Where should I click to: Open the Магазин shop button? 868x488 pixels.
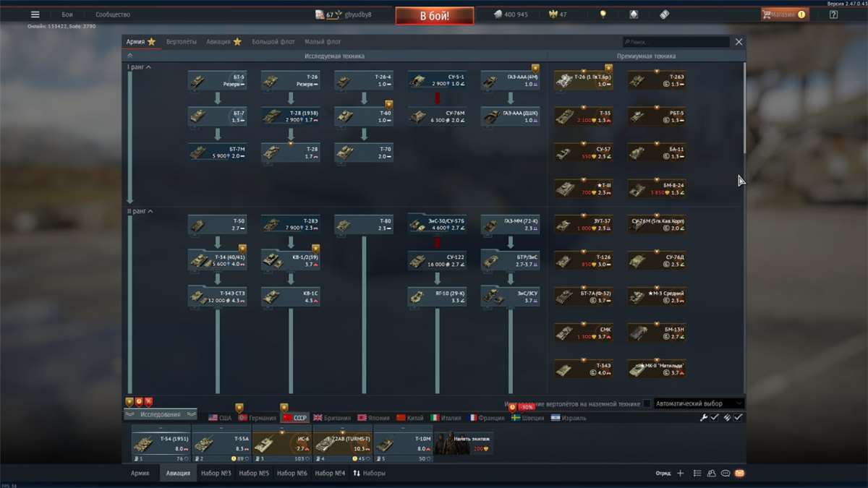(785, 14)
